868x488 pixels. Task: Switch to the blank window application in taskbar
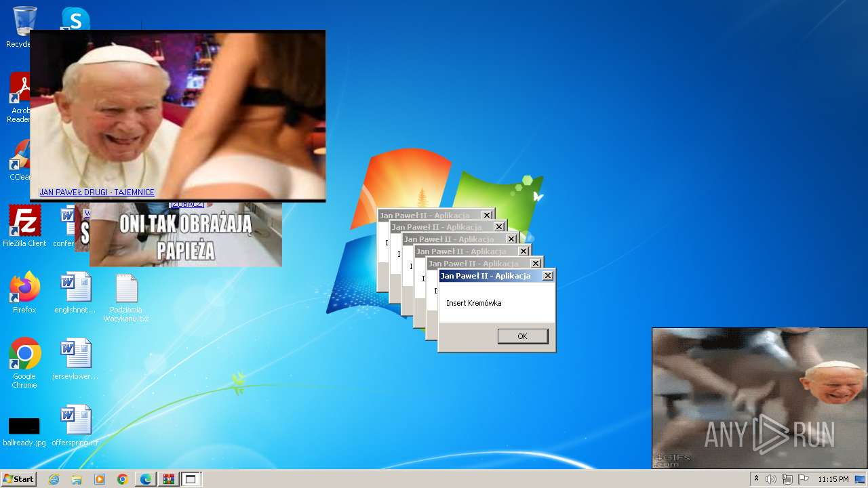coord(191,479)
